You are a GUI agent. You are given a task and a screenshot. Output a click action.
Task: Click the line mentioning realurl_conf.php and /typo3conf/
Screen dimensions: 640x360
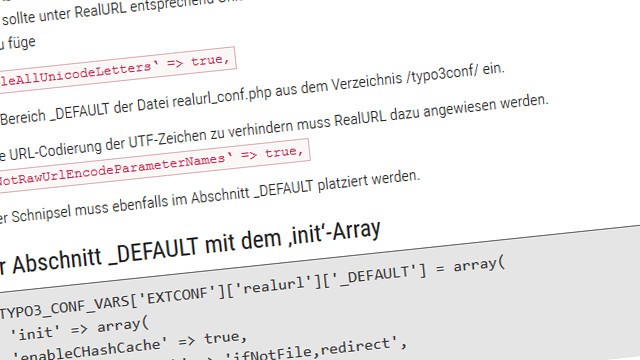pos(252,95)
